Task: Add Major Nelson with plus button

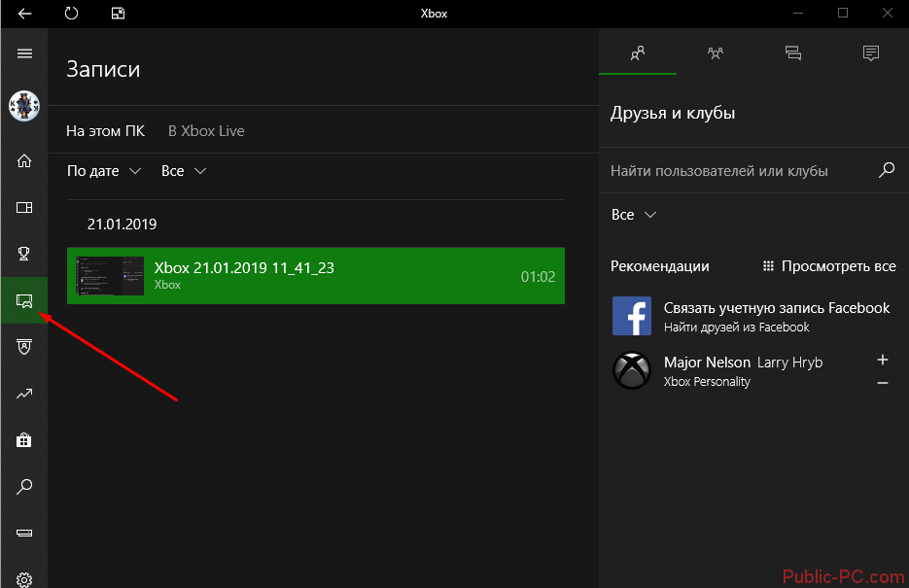Action: (883, 360)
